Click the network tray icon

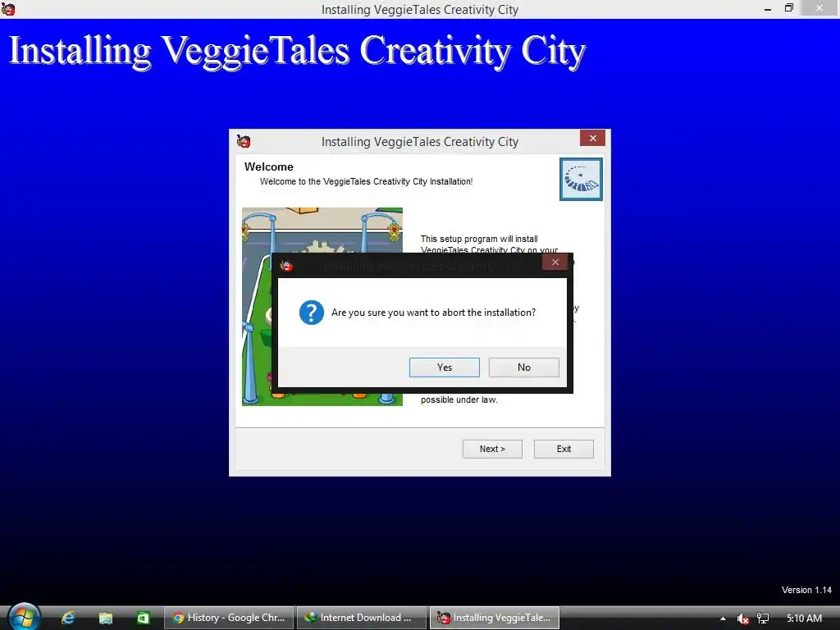pyautogui.click(x=763, y=619)
